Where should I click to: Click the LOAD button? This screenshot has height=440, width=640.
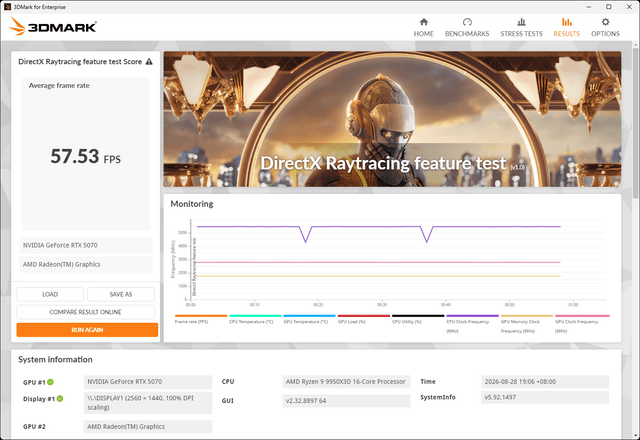[x=50, y=294]
